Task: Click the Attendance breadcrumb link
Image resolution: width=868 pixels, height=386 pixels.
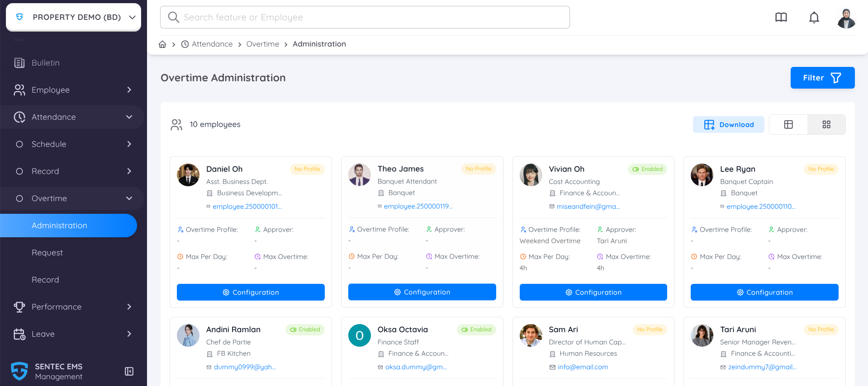Action: pyautogui.click(x=207, y=44)
